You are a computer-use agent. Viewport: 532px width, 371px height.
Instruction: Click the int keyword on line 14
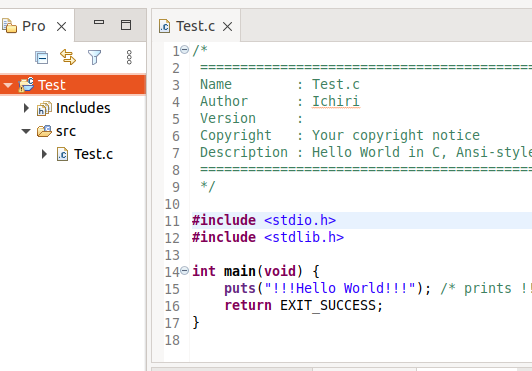tap(204, 271)
